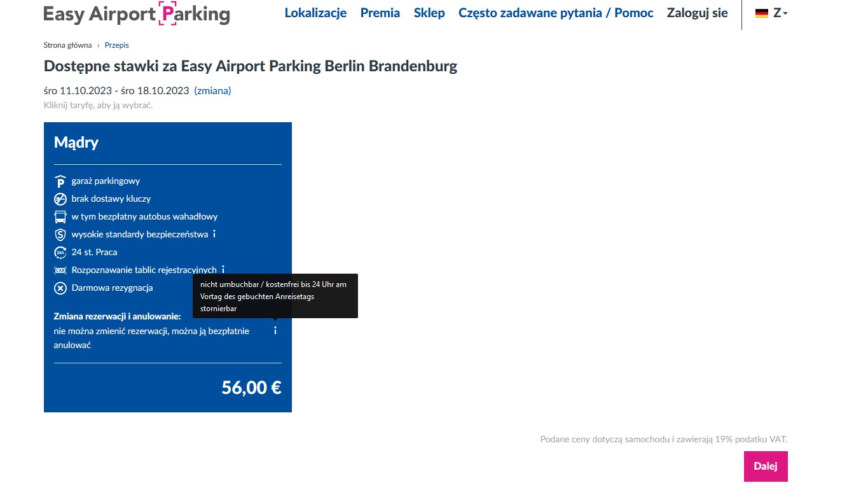Go to Strona główna breadcrumb
Viewport: 868px width, 497px height.
point(68,45)
